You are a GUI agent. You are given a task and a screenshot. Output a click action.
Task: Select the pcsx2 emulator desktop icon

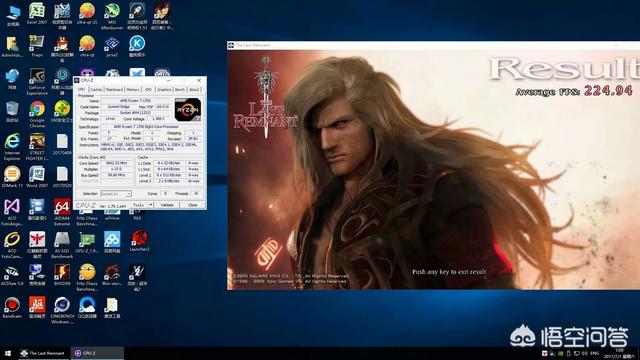(x=112, y=46)
